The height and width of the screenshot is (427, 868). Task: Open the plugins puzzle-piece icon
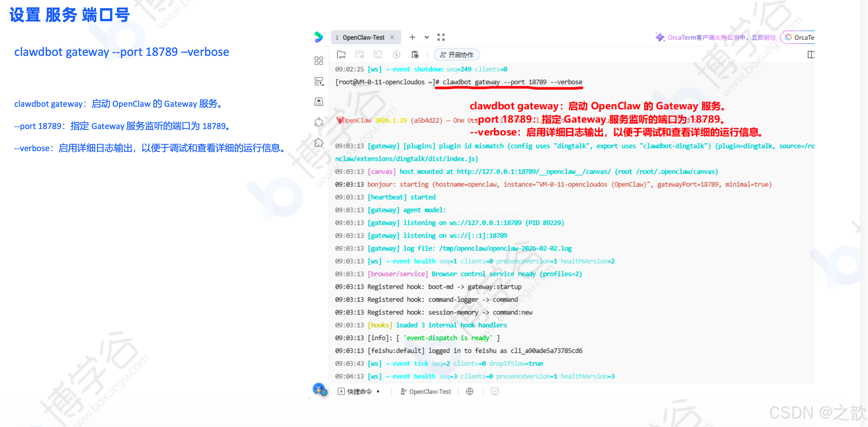coord(318,142)
